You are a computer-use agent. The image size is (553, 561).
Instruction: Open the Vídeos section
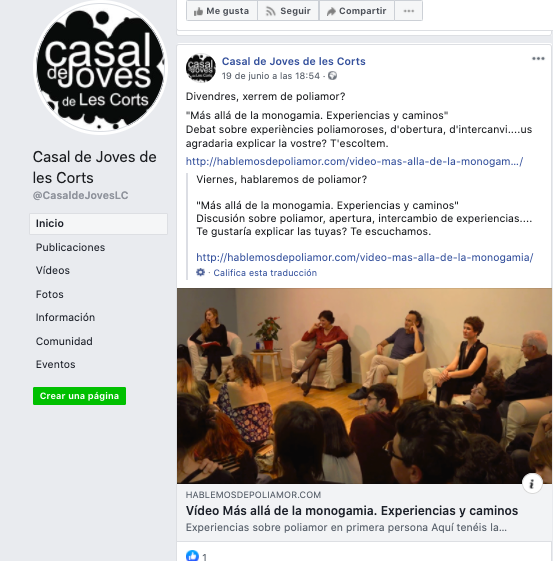(53, 270)
